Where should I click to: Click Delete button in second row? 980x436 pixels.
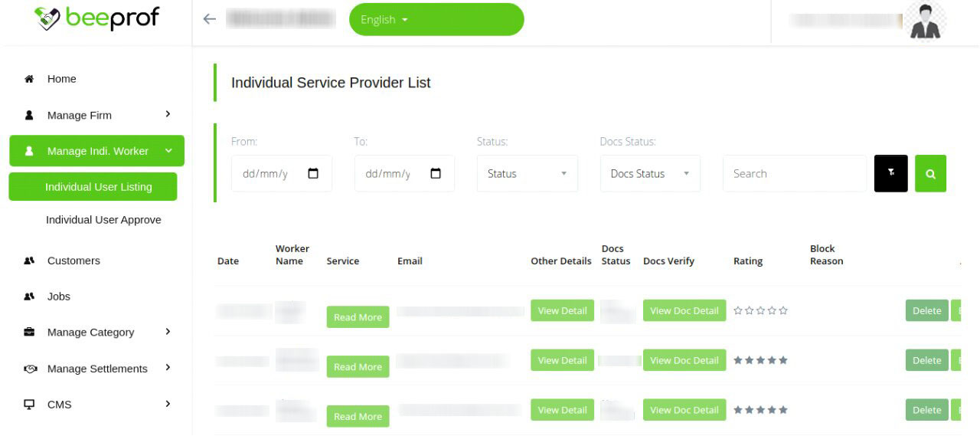point(926,360)
